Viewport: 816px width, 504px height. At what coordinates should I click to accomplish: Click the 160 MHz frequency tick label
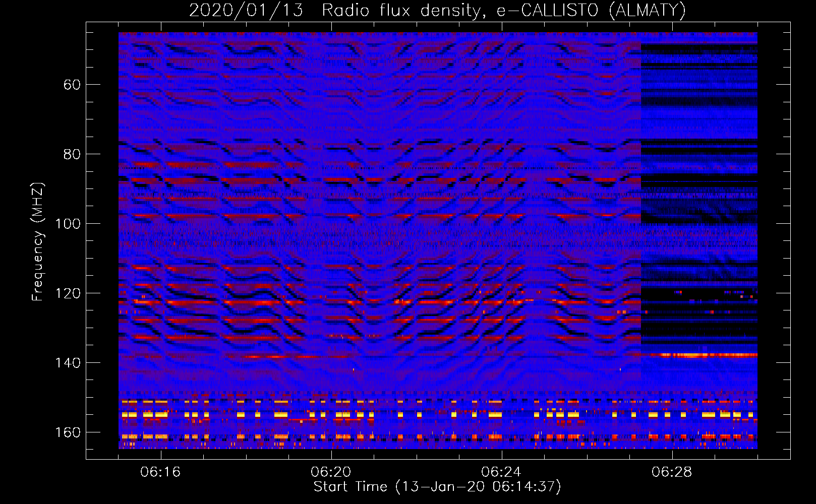68,432
